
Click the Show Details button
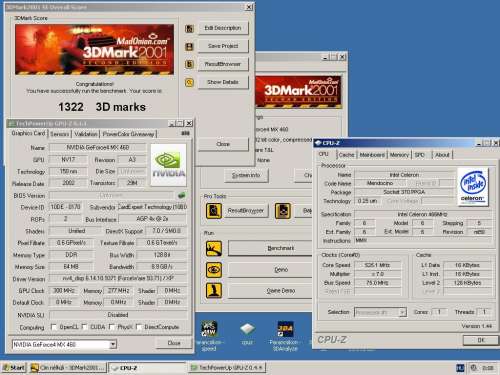(223, 82)
